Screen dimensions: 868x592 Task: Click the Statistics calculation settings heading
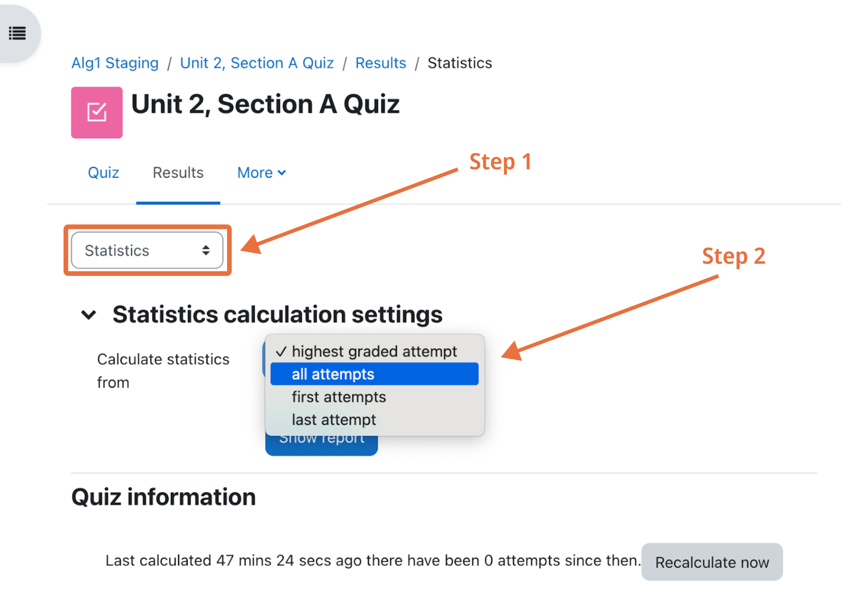[x=277, y=315]
